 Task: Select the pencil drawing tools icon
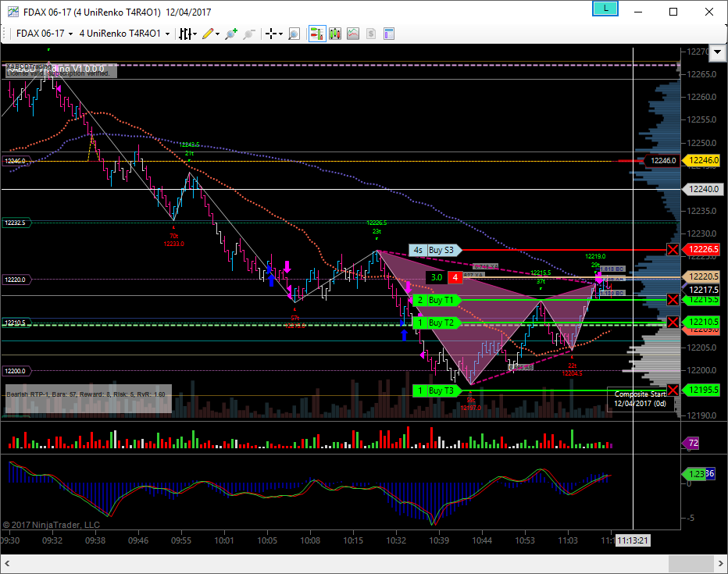point(208,34)
